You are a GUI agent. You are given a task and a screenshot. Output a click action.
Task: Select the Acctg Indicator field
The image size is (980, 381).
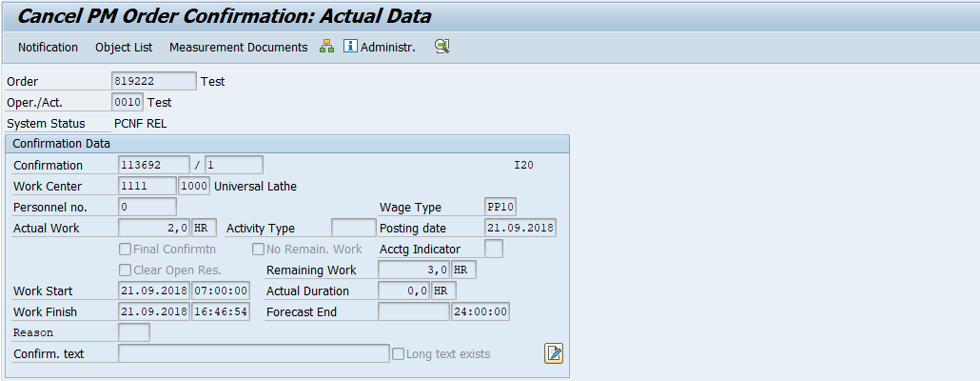pyautogui.click(x=494, y=249)
